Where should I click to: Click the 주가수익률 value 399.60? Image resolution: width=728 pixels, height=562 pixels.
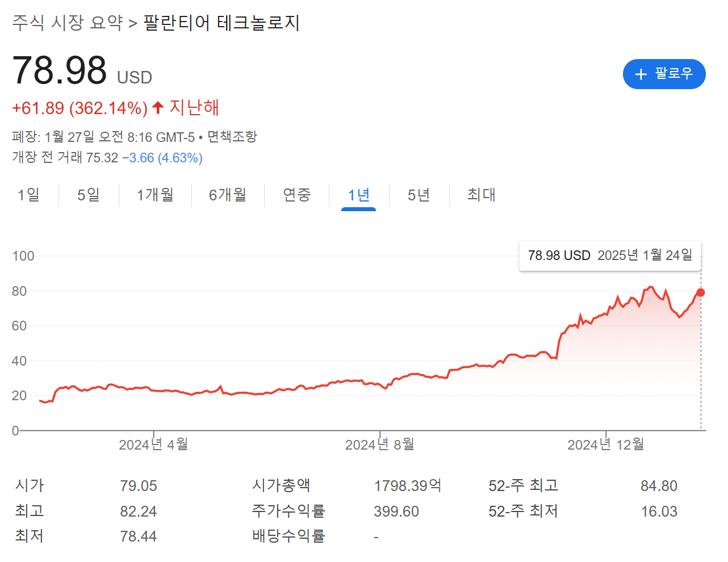pyautogui.click(x=396, y=511)
